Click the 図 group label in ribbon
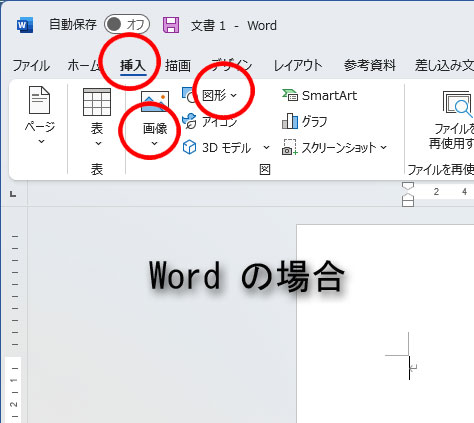474x423 pixels. (265, 170)
